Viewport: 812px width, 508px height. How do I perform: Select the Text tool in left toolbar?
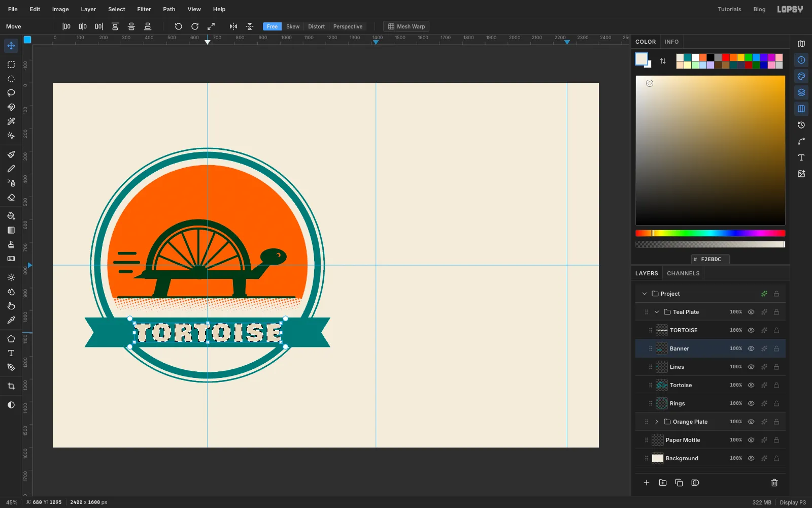pos(11,353)
